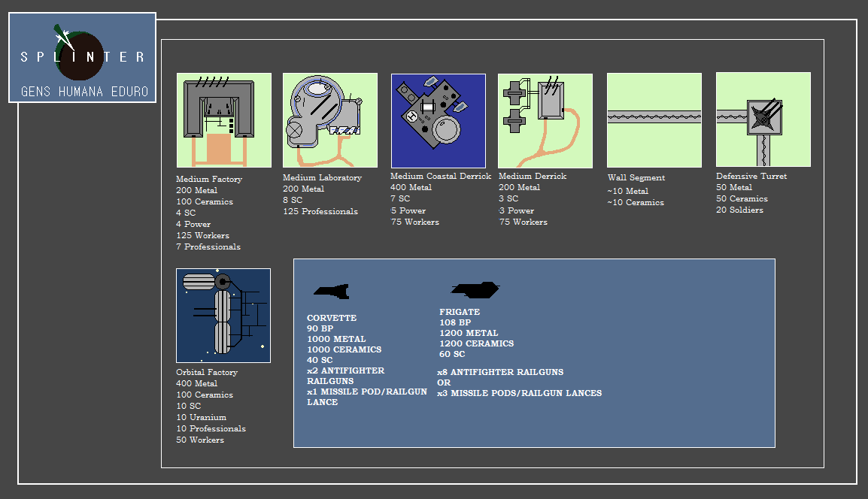Select the Medium Coastal Derrick title text
The width and height of the screenshot is (868, 499).
click(440, 177)
